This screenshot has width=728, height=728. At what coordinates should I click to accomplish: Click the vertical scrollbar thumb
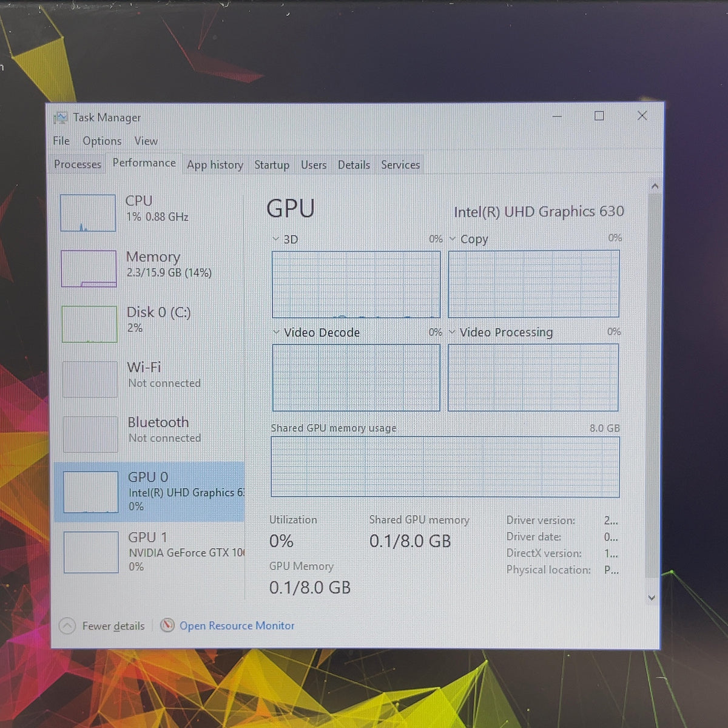653,385
